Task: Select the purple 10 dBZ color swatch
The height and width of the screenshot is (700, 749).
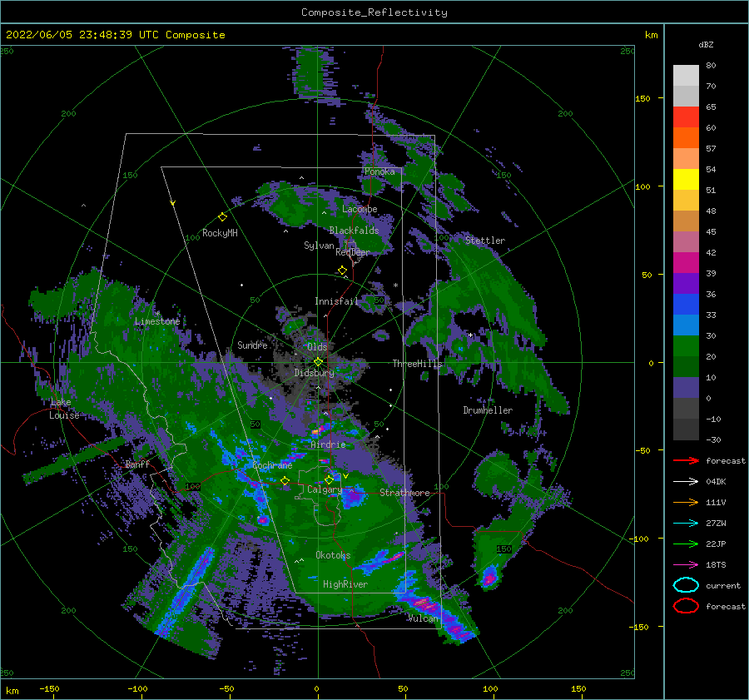Action: pos(686,387)
